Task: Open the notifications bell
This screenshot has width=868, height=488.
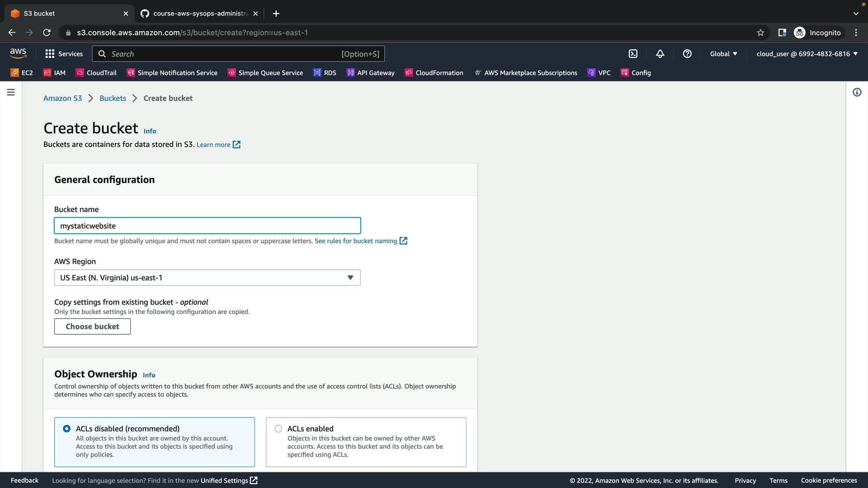Action: tap(660, 54)
